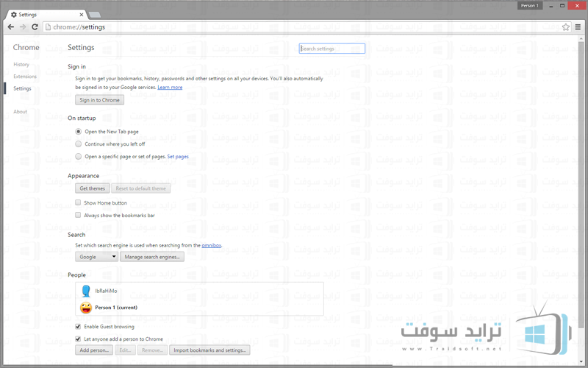Click the forward navigation arrow
This screenshot has width=588, height=368.
pyautogui.click(x=23, y=27)
